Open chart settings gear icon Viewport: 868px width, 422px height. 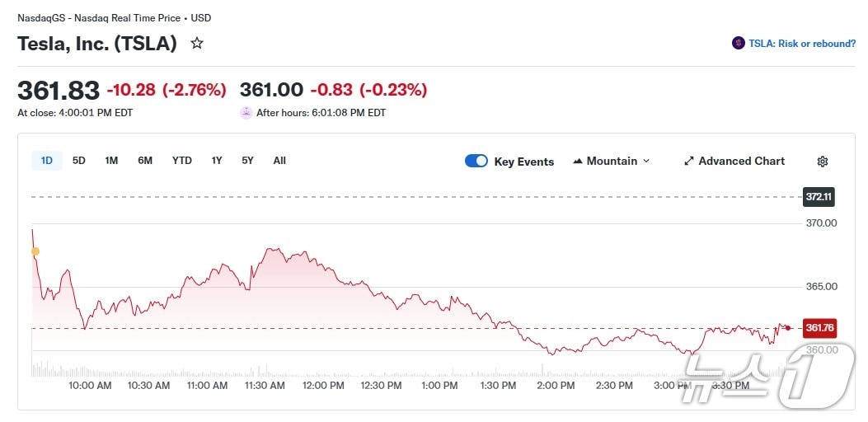click(x=822, y=162)
